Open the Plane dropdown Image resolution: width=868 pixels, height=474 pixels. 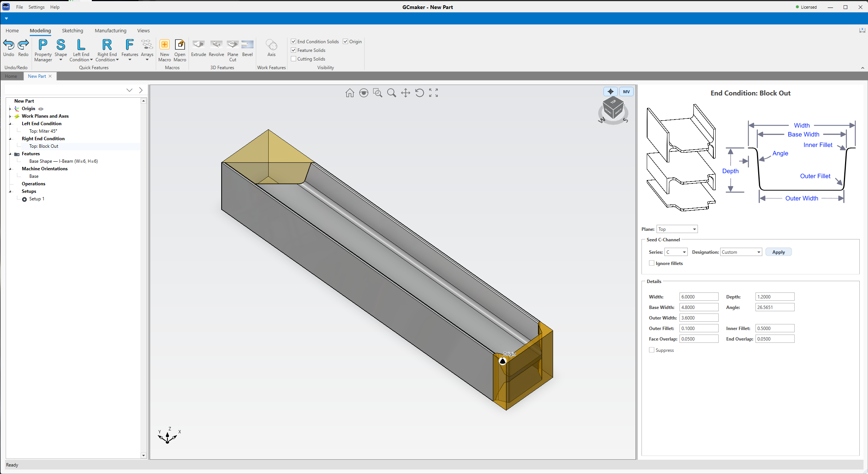pos(677,229)
